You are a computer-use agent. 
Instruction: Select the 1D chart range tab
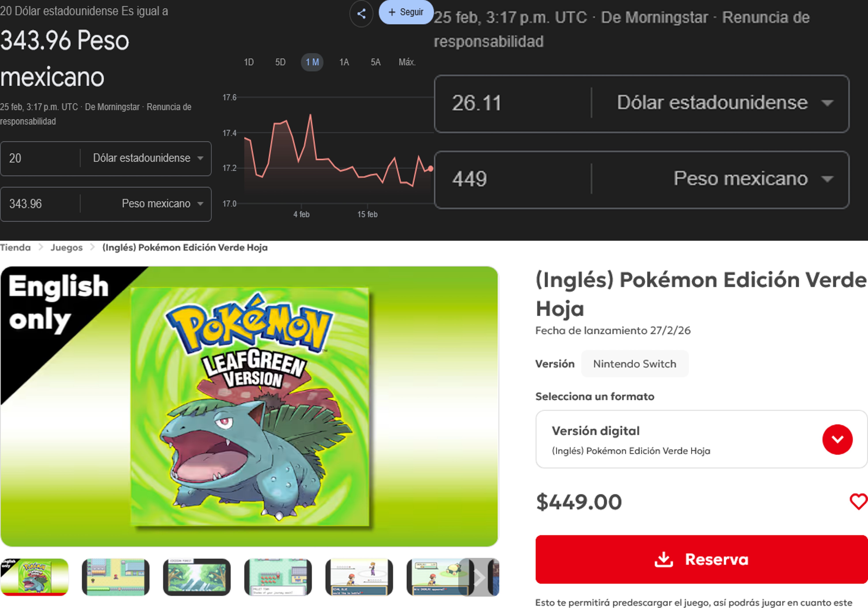[249, 62]
